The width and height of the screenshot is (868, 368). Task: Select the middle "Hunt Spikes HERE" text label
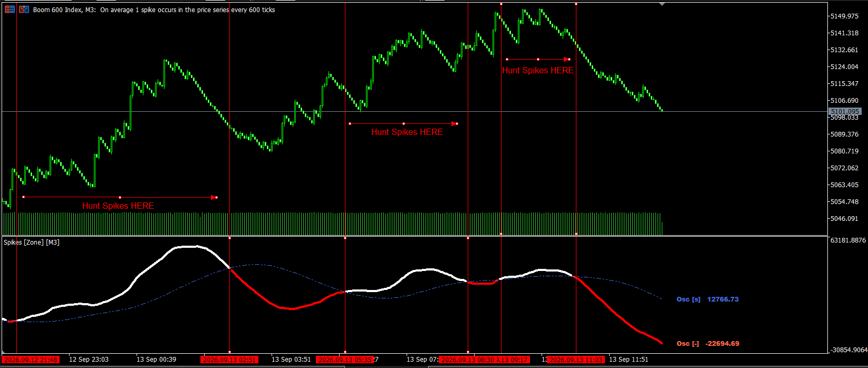[407, 132]
